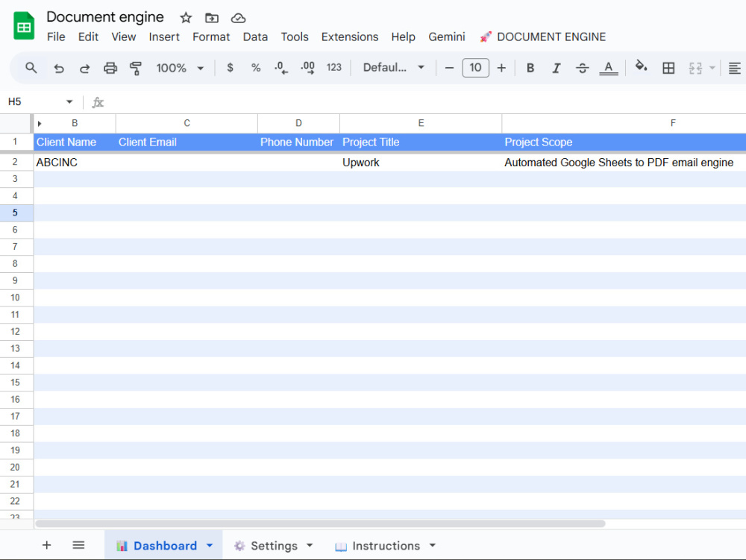Image resolution: width=746 pixels, height=560 pixels.
Task: Open the search menus magnifier
Action: pos(31,68)
